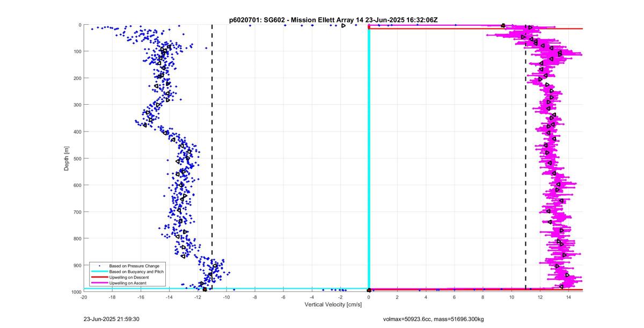
Task: Click the '-10' velocity axis tick label
Action: point(226,297)
